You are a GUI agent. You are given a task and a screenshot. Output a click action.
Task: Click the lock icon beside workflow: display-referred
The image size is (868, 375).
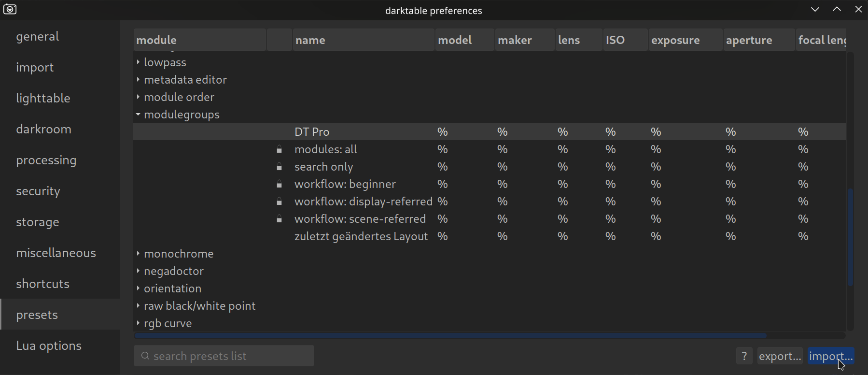pyautogui.click(x=279, y=202)
